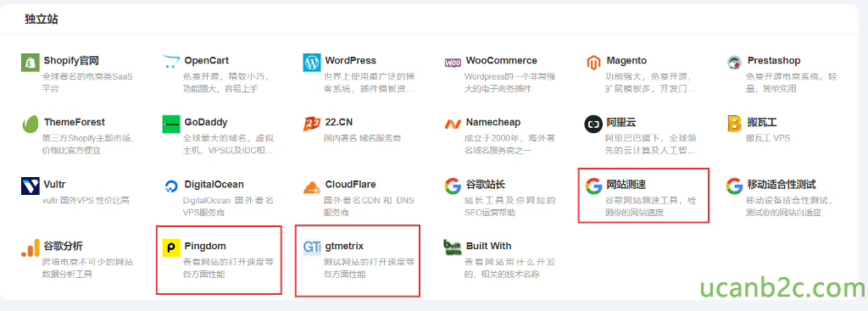Click description starting '国外著名CDN 和 DNS'

click(x=370, y=206)
